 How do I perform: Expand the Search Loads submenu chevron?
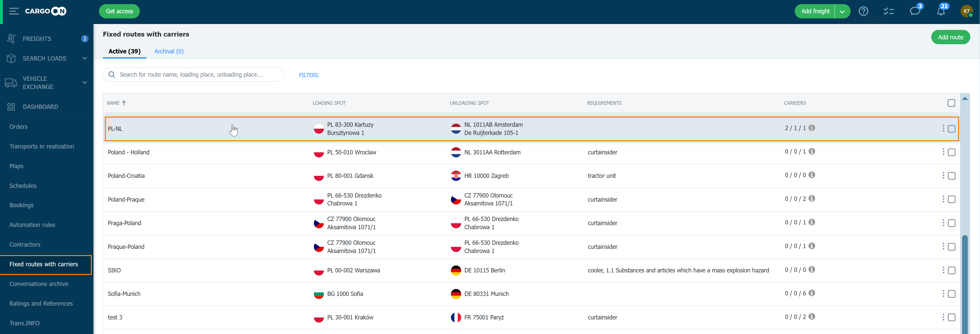click(x=84, y=58)
